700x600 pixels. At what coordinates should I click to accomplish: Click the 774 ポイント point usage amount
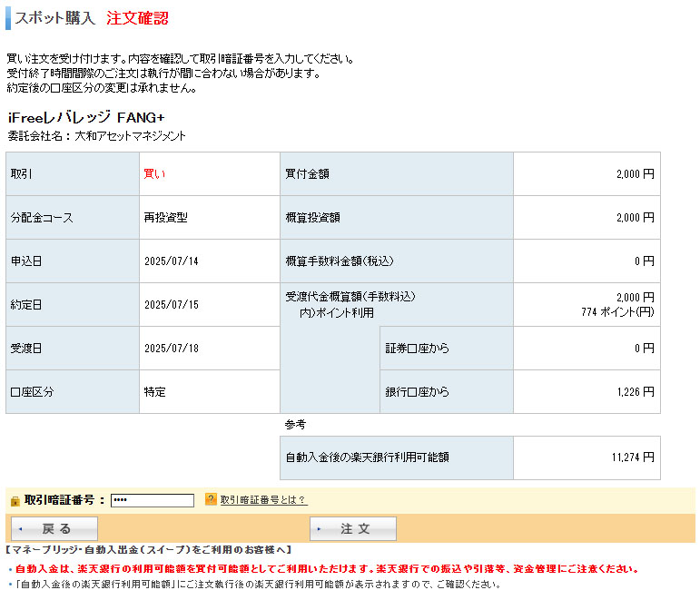coord(617,311)
